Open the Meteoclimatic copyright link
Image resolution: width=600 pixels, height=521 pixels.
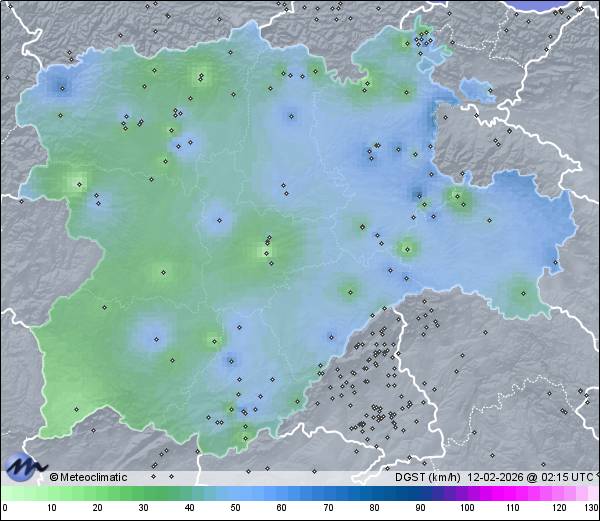[89, 477]
